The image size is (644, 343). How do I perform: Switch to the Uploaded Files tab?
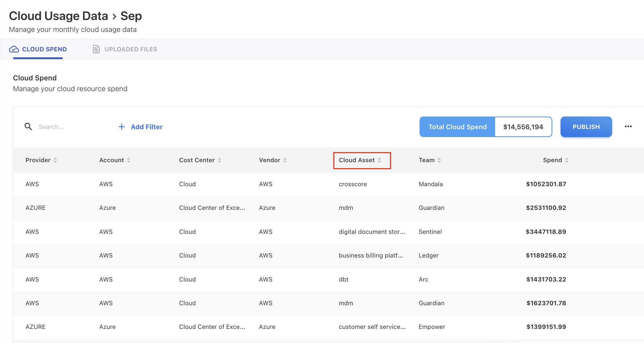click(x=131, y=49)
